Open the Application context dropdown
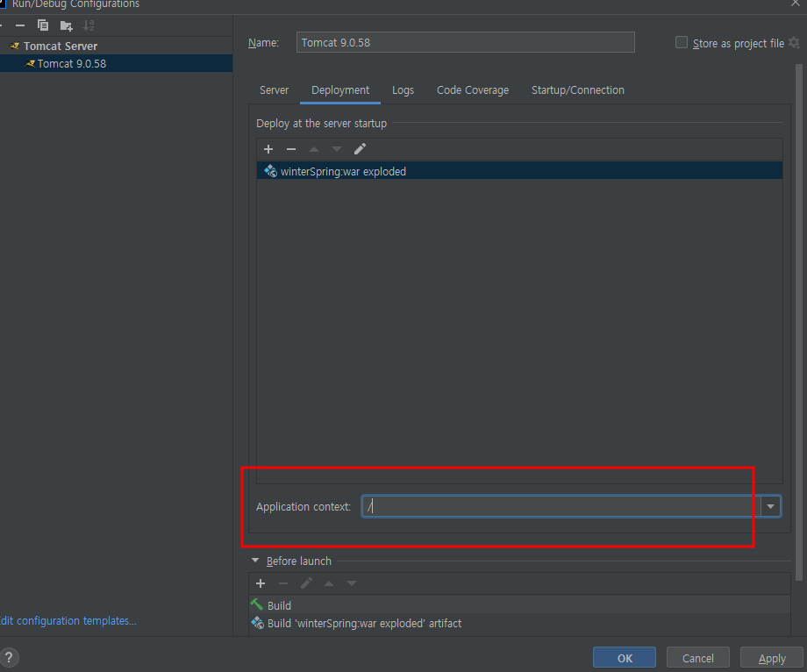Viewport: 807px width, 672px height. (x=770, y=506)
